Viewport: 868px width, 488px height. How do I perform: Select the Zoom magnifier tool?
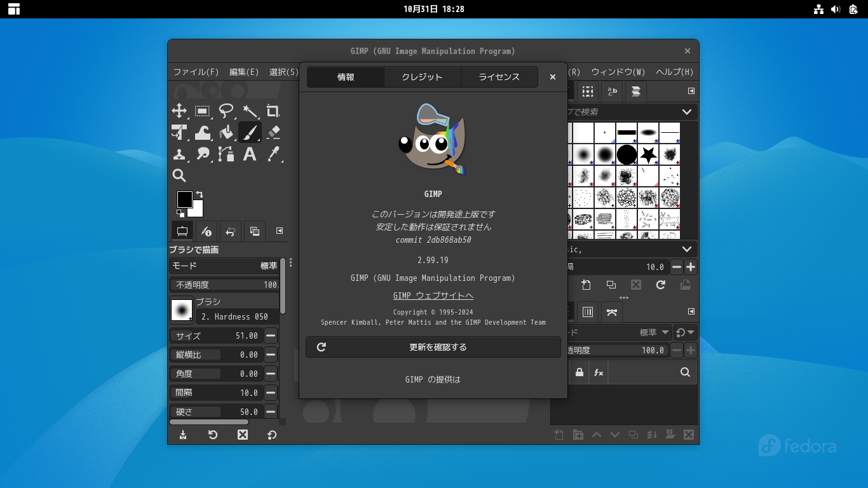tap(179, 175)
